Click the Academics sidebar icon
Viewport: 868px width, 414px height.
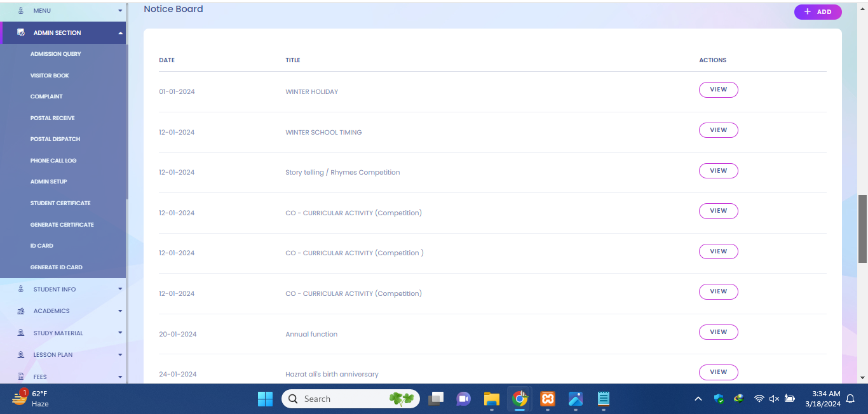click(21, 311)
